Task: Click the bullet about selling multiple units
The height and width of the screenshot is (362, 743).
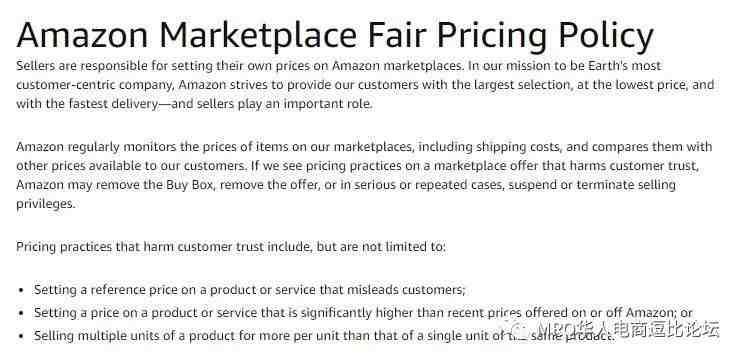Action: [x=324, y=336]
